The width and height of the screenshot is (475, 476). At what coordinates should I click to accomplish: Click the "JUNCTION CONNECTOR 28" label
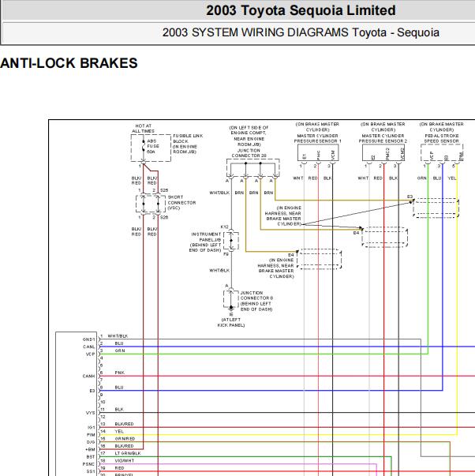pos(249,153)
